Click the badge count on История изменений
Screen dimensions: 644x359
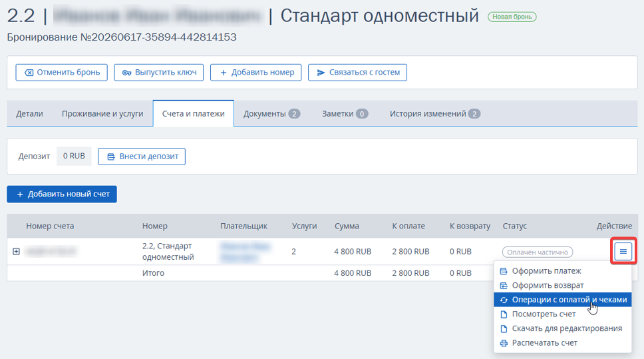click(474, 114)
